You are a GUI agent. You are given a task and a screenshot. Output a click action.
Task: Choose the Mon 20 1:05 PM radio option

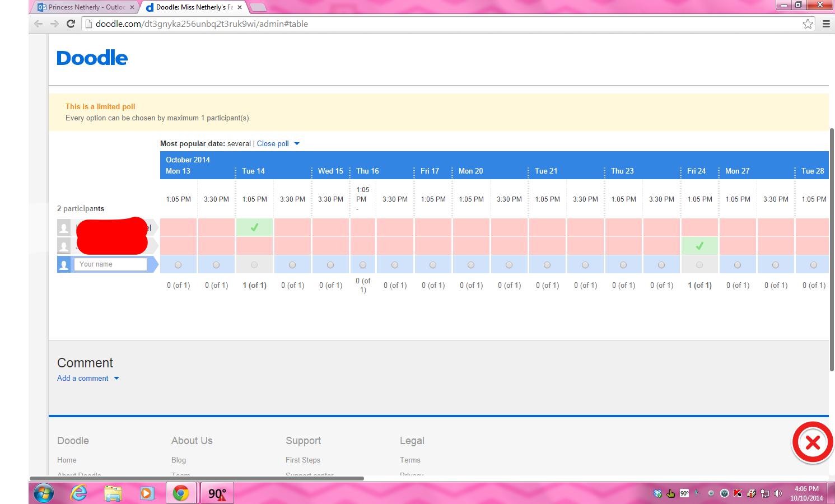coord(471,265)
